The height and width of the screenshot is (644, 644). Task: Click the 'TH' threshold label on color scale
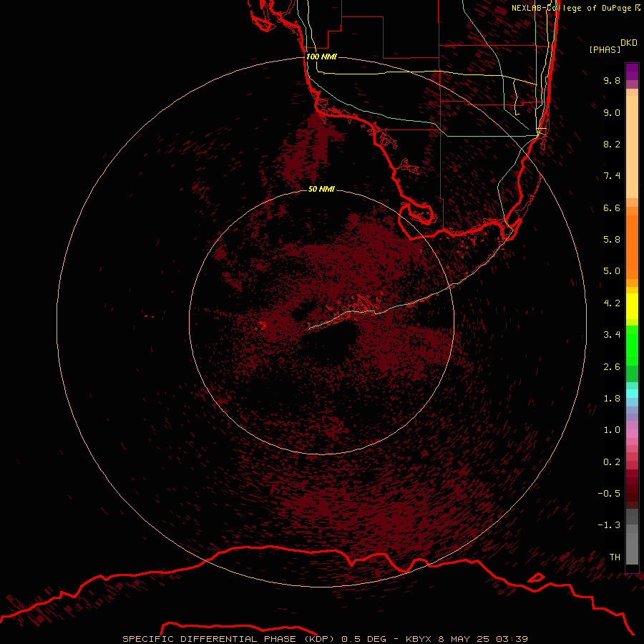pyautogui.click(x=615, y=557)
